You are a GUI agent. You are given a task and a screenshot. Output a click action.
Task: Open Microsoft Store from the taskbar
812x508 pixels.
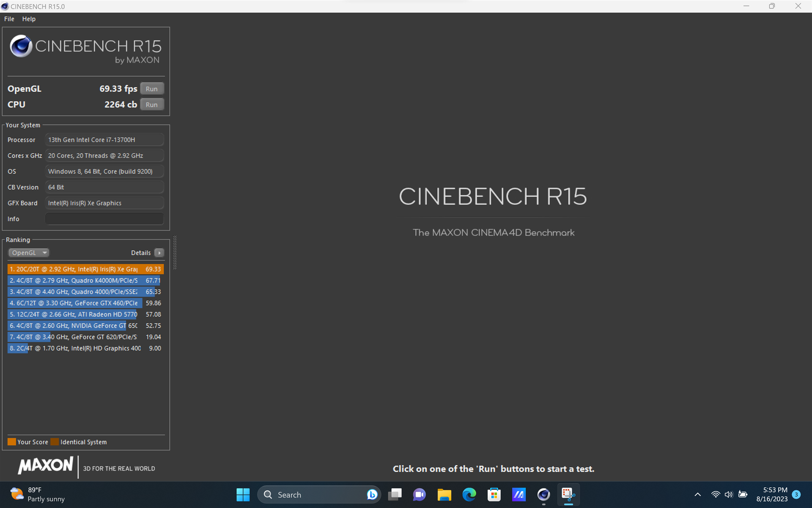coord(494,494)
